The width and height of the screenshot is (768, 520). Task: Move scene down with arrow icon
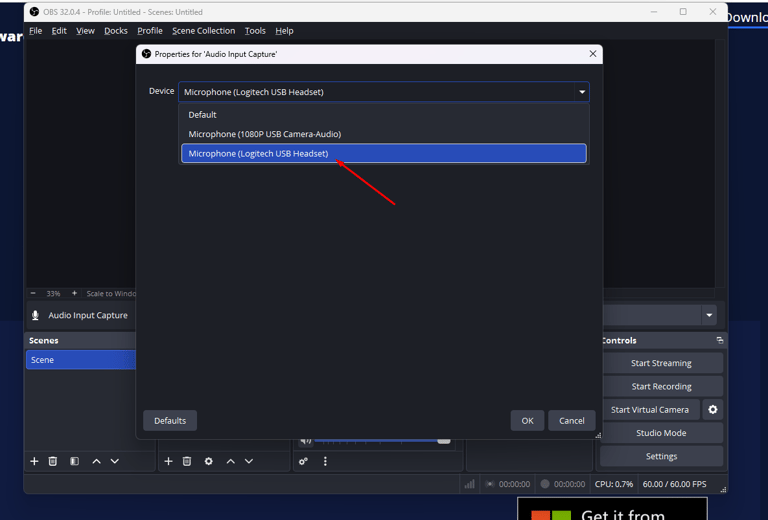[x=115, y=461]
